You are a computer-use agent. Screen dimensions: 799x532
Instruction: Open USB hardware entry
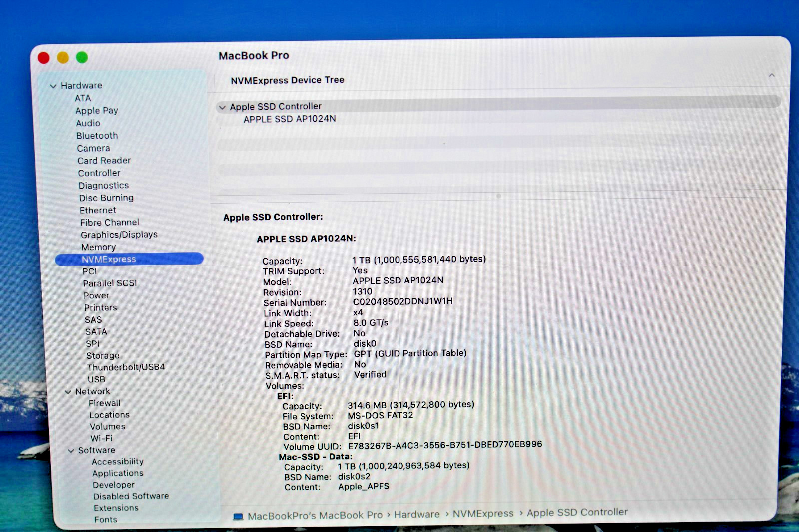[x=96, y=379]
